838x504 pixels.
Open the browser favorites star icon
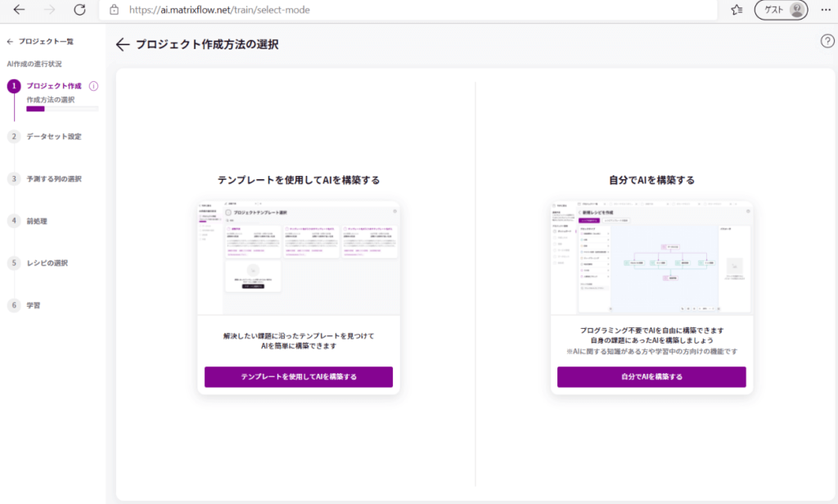click(737, 10)
